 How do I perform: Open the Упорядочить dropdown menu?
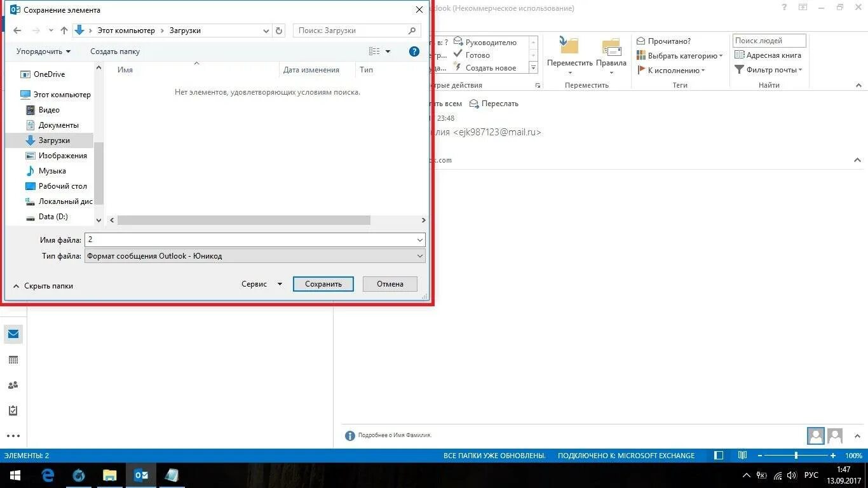click(43, 51)
